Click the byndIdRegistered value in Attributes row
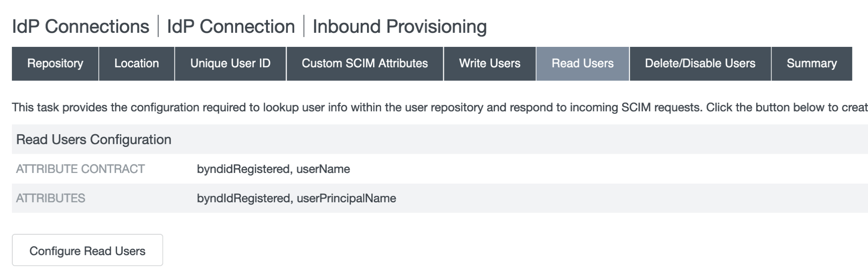 (243, 198)
